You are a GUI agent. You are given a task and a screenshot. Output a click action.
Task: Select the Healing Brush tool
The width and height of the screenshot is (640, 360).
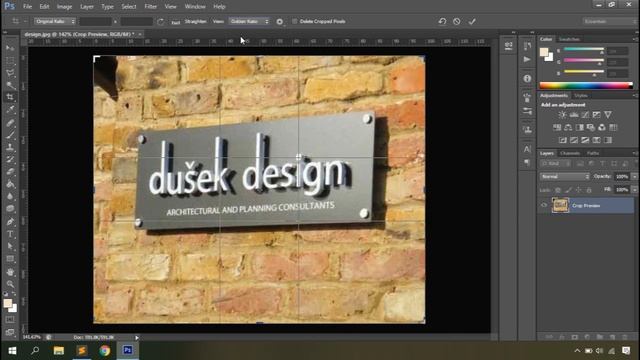click(x=10, y=123)
